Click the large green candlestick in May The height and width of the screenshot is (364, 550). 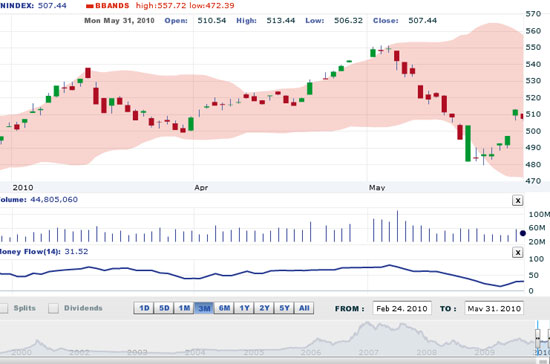coord(468,143)
